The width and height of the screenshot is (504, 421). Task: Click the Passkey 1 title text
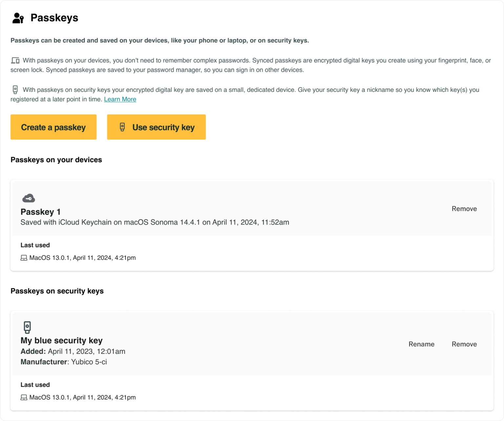(40, 212)
